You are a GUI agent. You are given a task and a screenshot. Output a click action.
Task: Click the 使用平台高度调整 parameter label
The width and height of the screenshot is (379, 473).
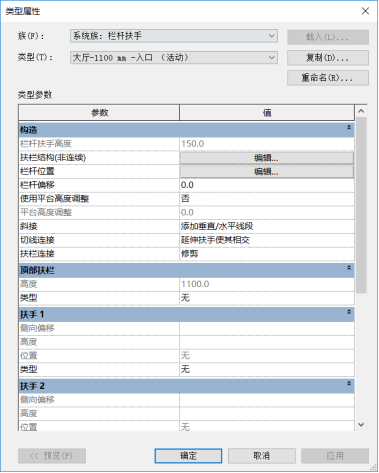[55, 199]
